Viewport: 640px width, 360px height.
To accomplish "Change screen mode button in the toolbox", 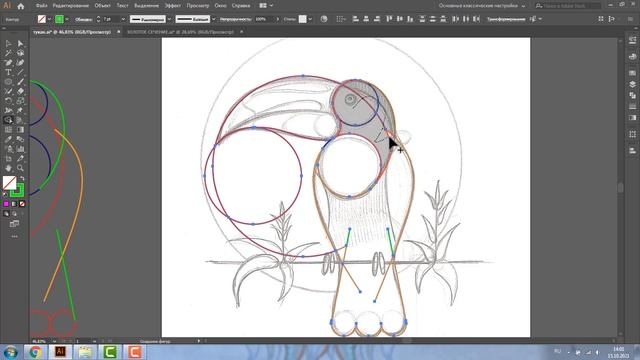I will [14, 224].
